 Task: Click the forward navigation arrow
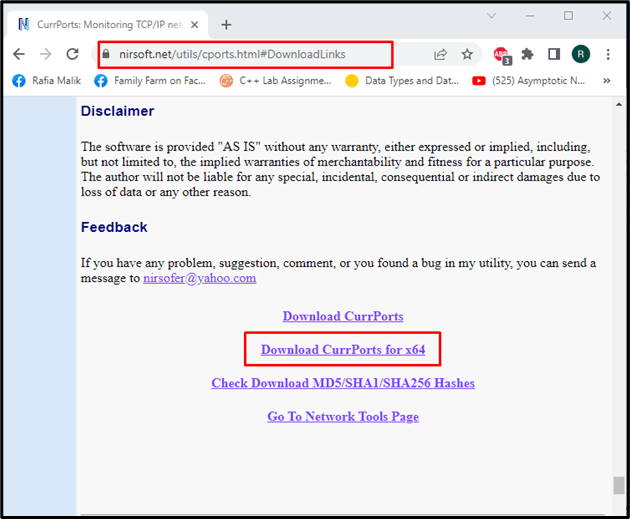point(46,54)
